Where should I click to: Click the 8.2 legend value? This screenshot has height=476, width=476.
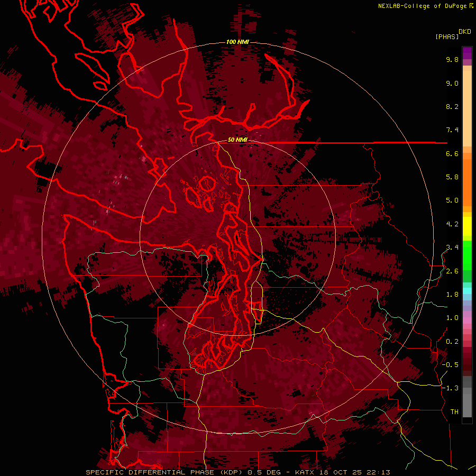[452, 106]
